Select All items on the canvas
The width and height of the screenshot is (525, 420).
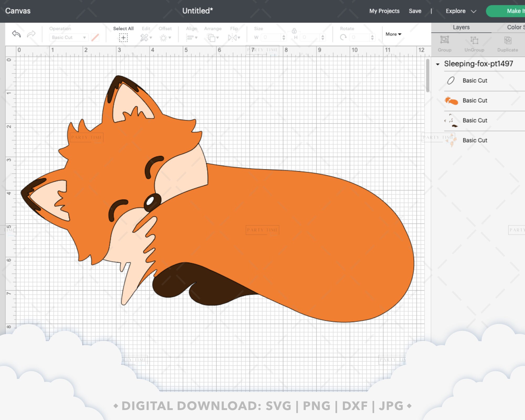click(x=123, y=37)
